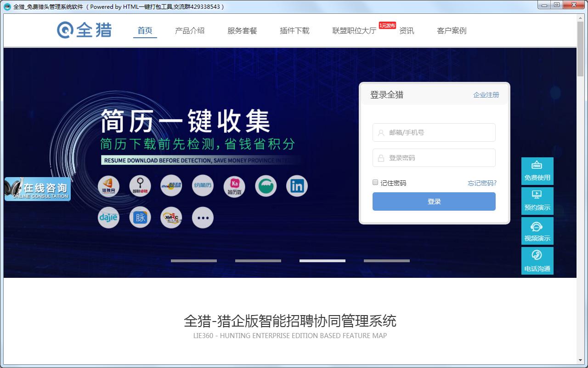588x368 pixels.
Task: Select the LinkedIn source icon
Action: coord(297,186)
